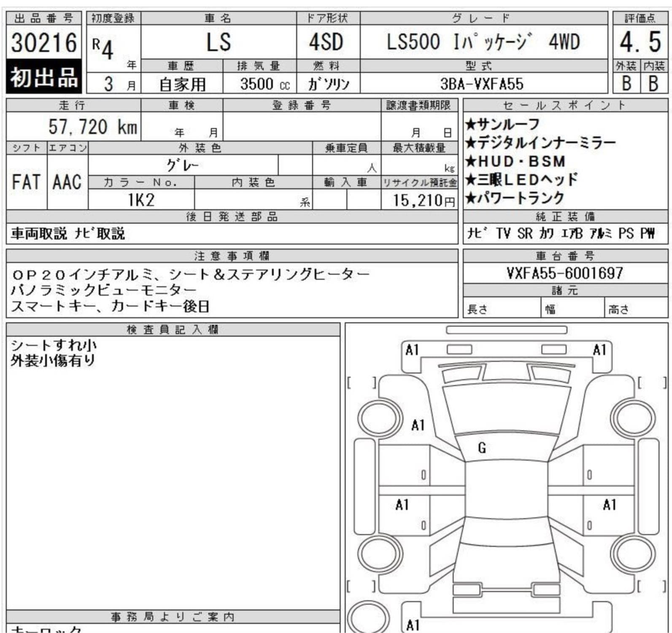Image resolution: width=672 pixels, height=633 pixels.
Task: Click the 車台番号 header
Action: pos(565,256)
